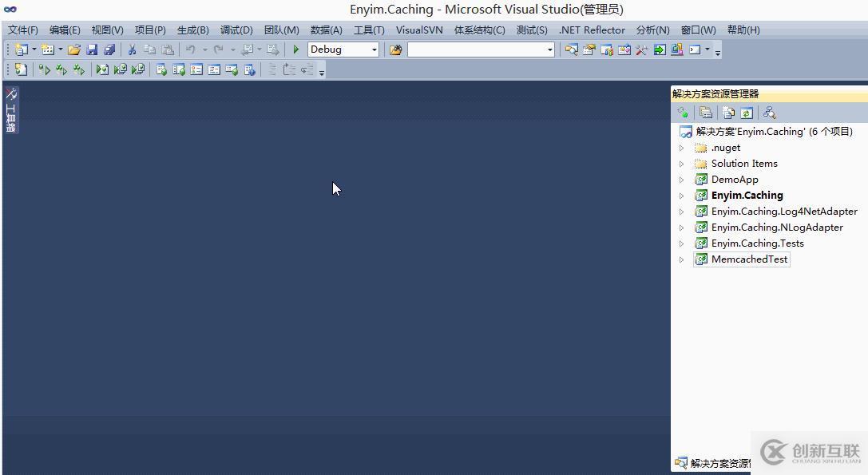This screenshot has height=475, width=868.
Task: Open first toolbar overflow options arrow
Action: point(718,52)
